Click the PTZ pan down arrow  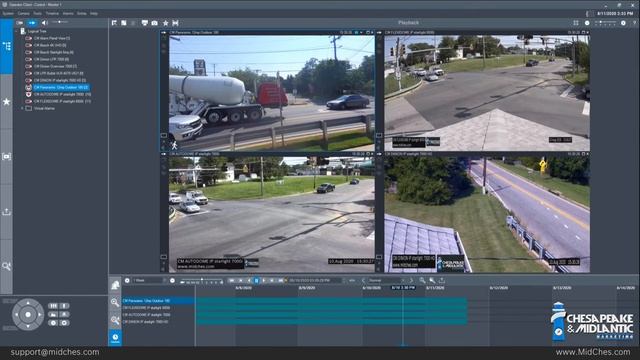(x=28, y=326)
